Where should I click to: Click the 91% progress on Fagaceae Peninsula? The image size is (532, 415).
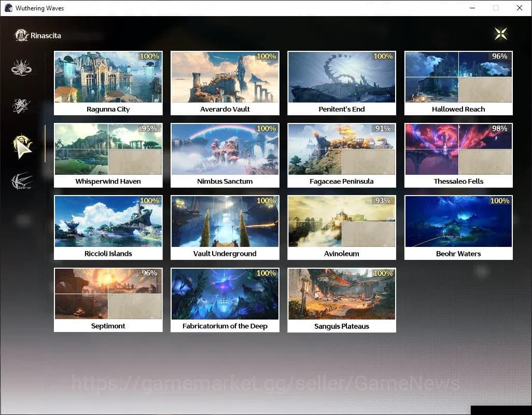(383, 129)
